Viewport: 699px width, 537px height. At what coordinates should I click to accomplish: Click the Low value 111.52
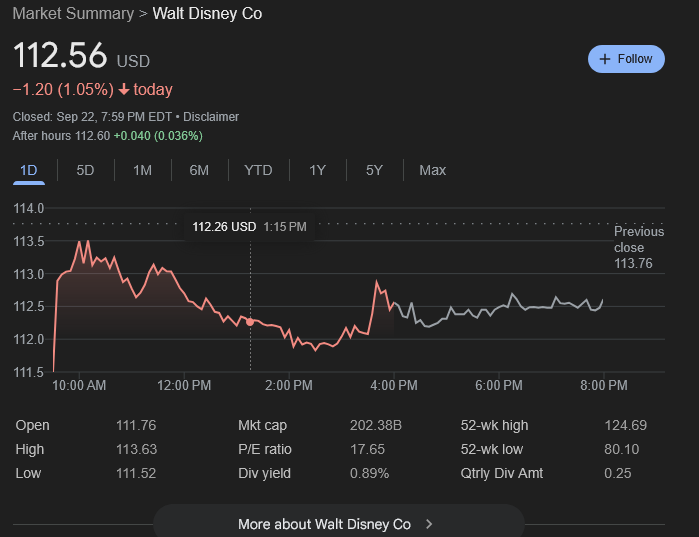(136, 473)
